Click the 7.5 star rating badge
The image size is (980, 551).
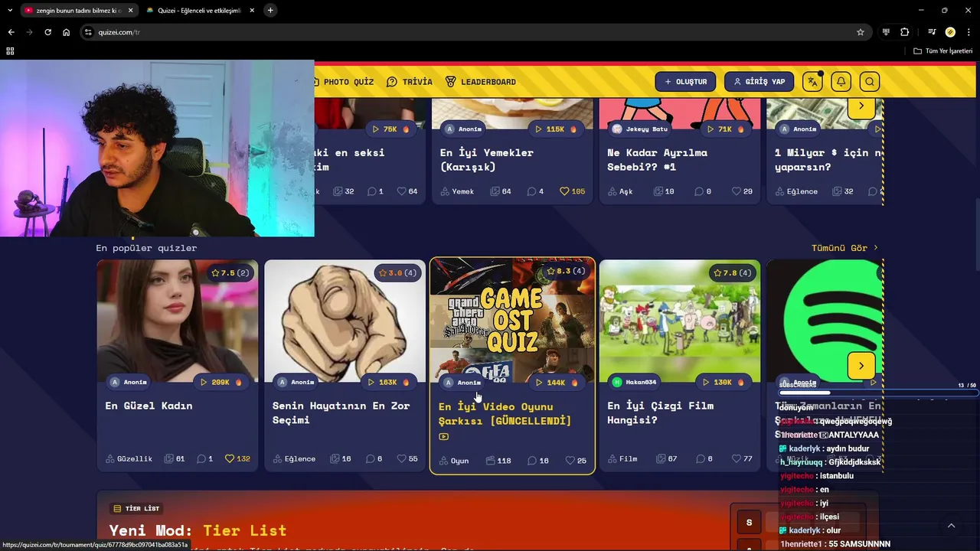click(230, 273)
